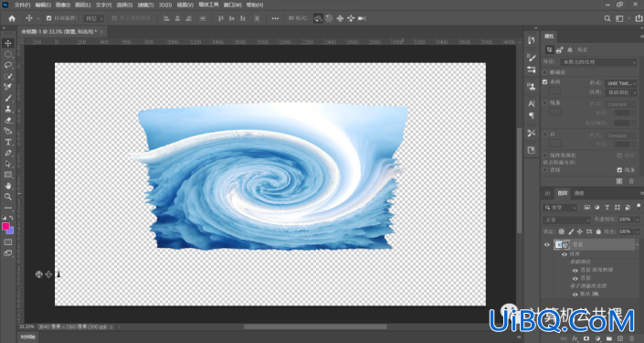The height and width of the screenshot is (343, 644).
Task: Activate the 3D orbit/rotate mode icon
Action: [x=318, y=18]
